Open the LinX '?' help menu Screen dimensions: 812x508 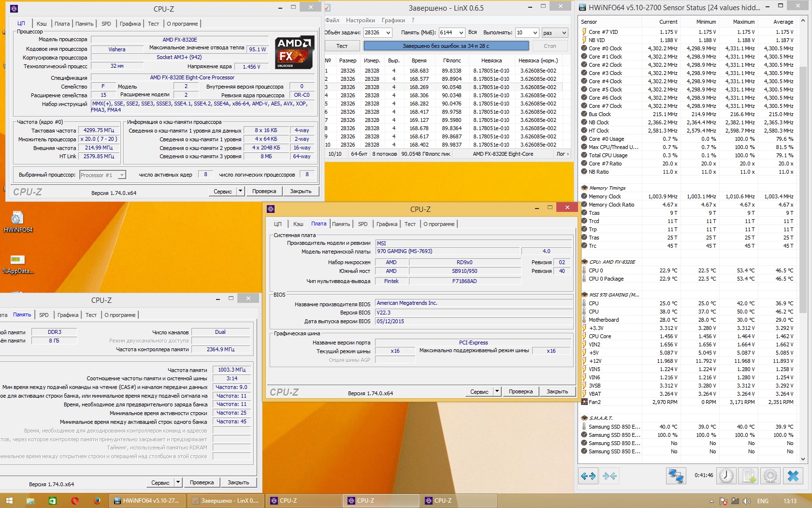(413, 20)
